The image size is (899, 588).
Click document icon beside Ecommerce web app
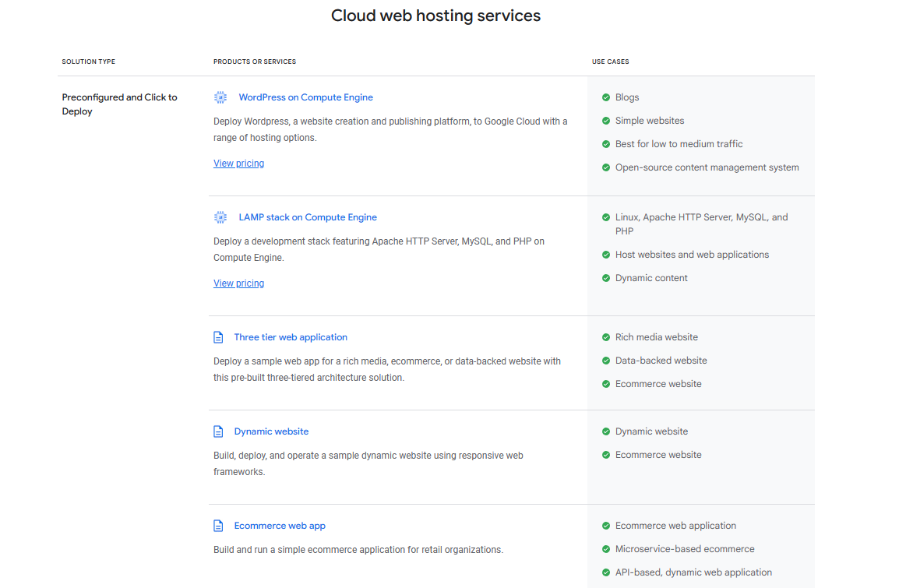[218, 526]
